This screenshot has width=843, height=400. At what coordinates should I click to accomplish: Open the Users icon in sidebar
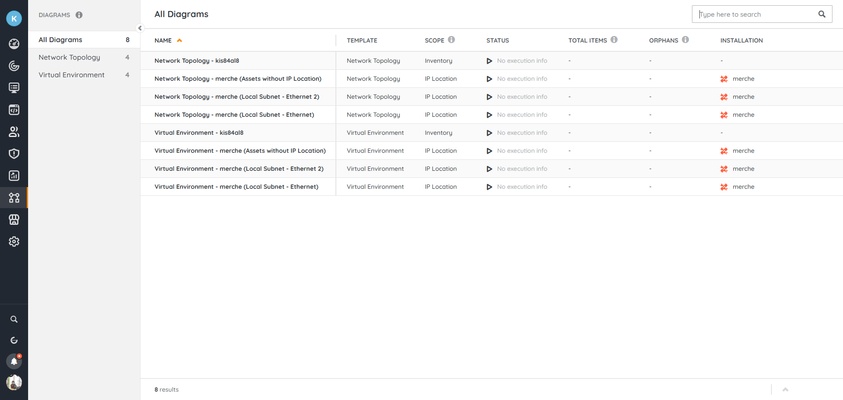(x=14, y=132)
